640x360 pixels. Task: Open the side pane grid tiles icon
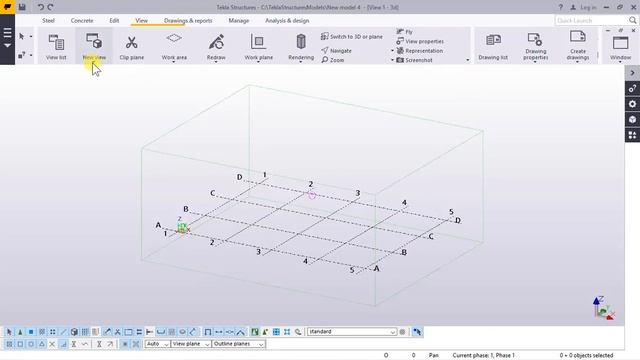coord(632,135)
